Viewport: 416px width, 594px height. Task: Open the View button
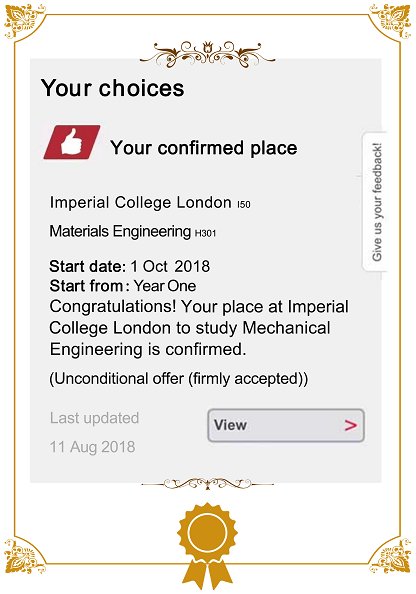coord(286,425)
